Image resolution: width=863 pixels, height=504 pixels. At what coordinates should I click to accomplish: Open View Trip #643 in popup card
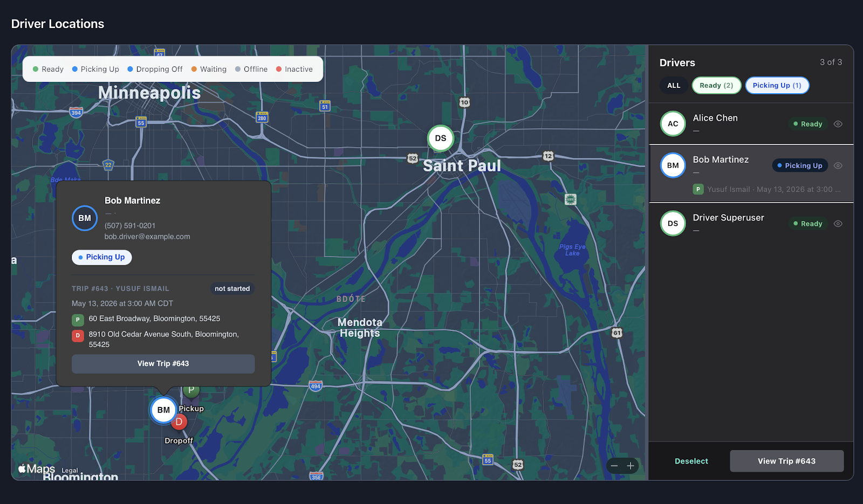(x=163, y=364)
